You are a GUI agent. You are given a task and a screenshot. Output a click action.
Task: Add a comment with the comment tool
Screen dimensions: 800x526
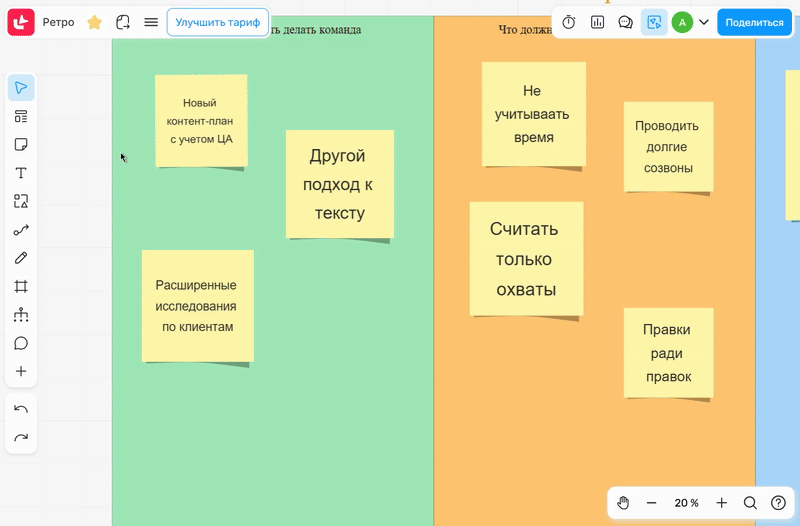pos(21,343)
